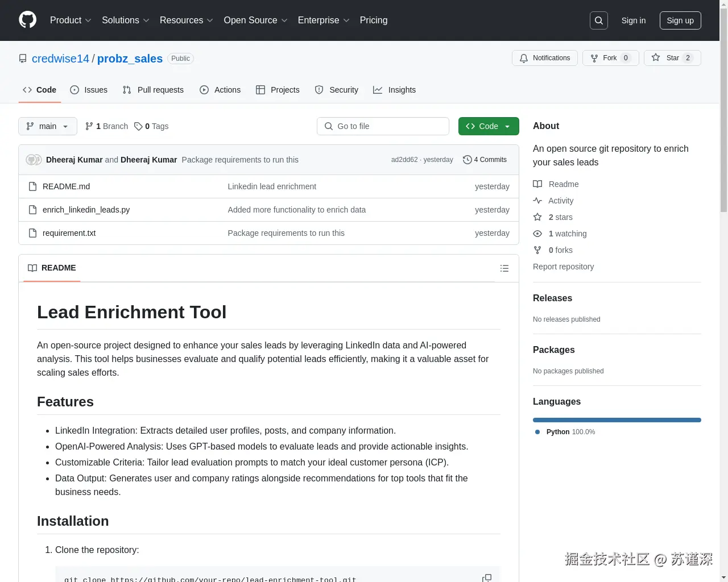Image resolution: width=728 pixels, height=582 pixels.
Task: Click the Activity pulse indicator
Action: (x=537, y=201)
